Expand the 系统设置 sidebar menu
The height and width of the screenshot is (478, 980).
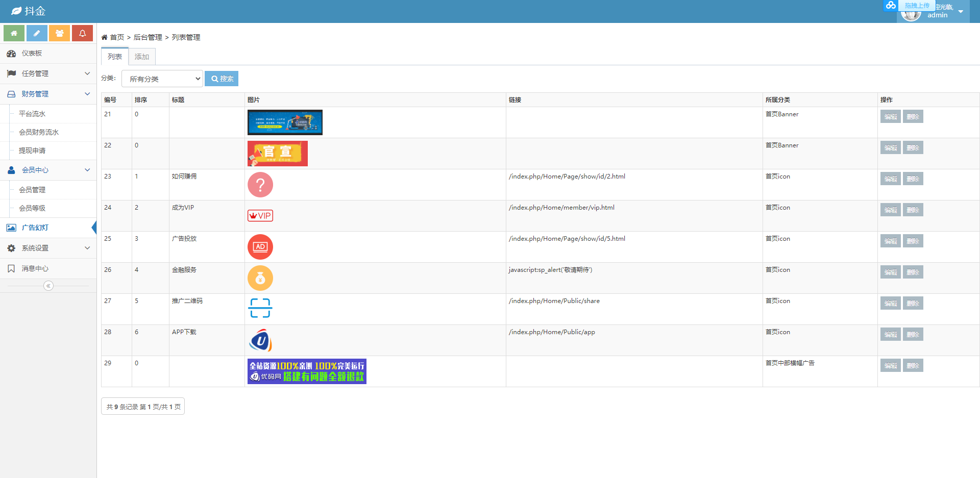pos(48,248)
